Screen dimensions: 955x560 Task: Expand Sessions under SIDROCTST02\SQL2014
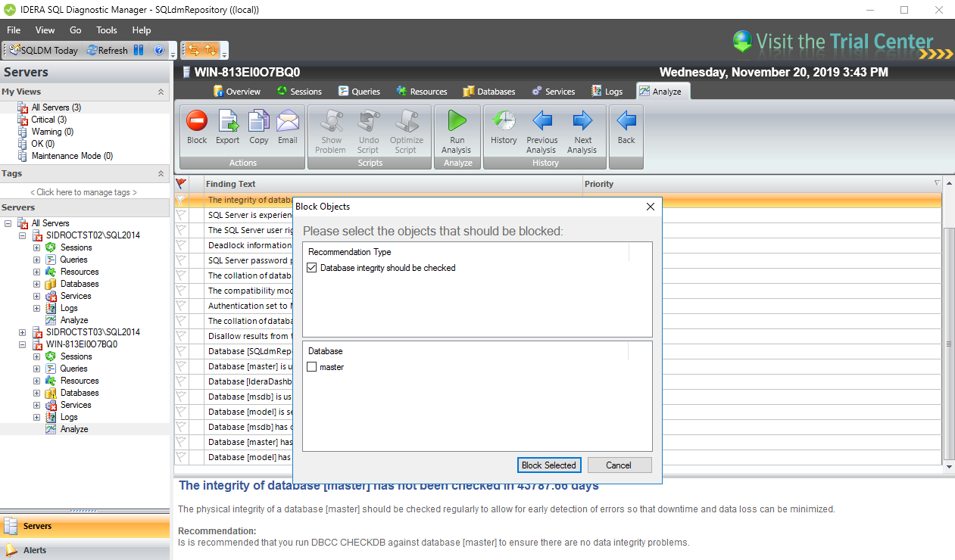[x=36, y=247]
